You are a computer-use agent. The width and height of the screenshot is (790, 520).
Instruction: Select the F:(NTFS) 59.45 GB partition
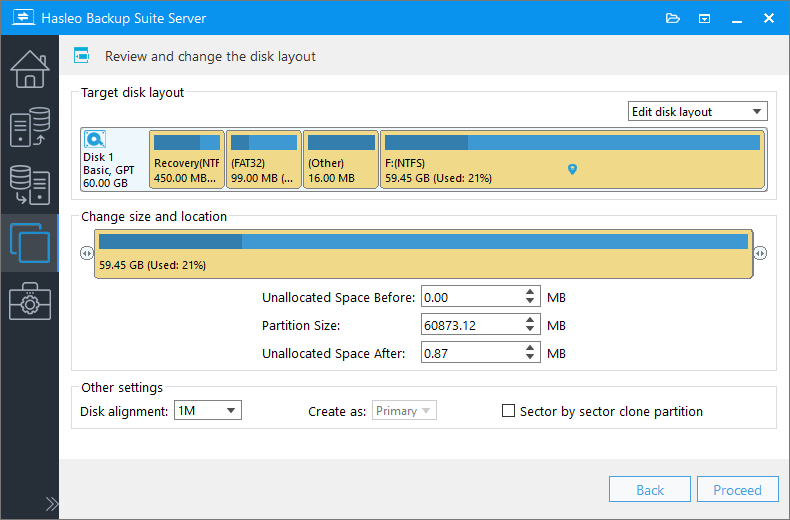(573, 159)
